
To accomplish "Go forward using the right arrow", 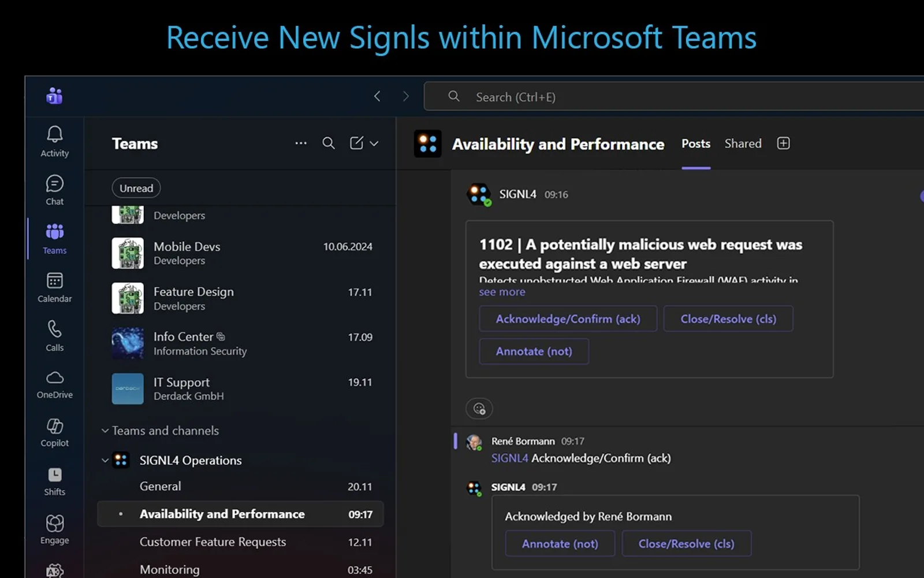I will click(x=405, y=97).
